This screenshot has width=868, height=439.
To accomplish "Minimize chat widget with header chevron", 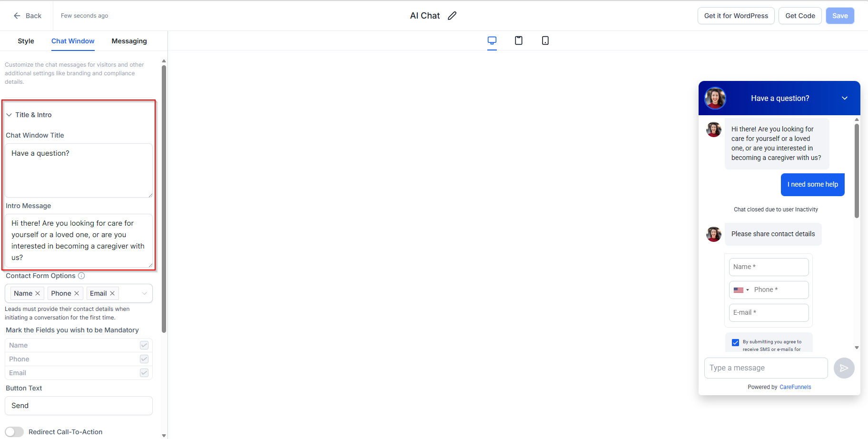I will pyautogui.click(x=845, y=98).
